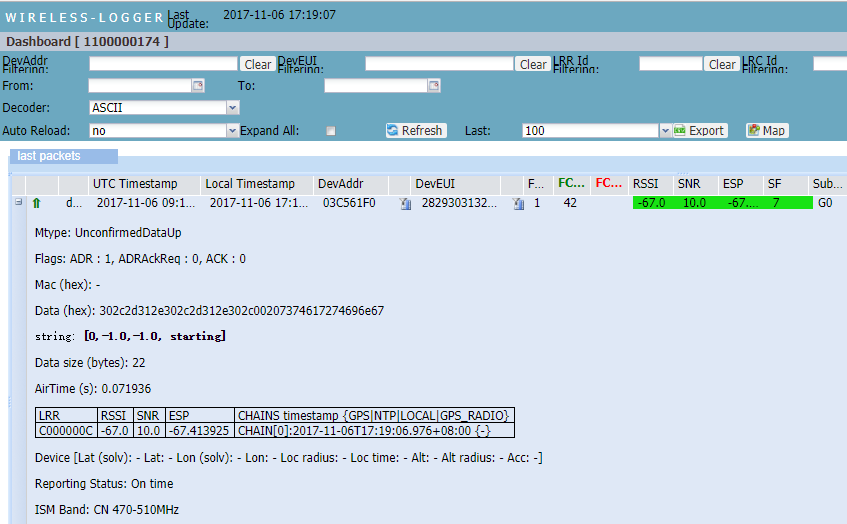Focus the LRC Id filtering input
Viewport: 847px width, 524px height.
point(830,64)
